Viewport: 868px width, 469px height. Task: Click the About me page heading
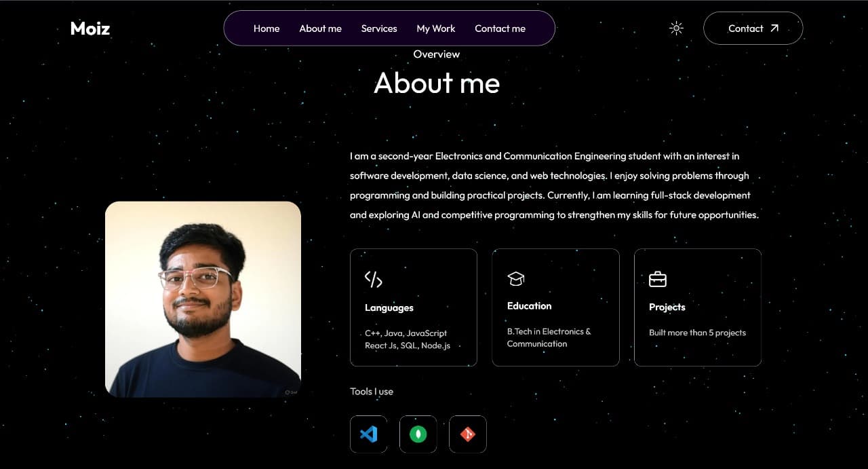pos(437,83)
